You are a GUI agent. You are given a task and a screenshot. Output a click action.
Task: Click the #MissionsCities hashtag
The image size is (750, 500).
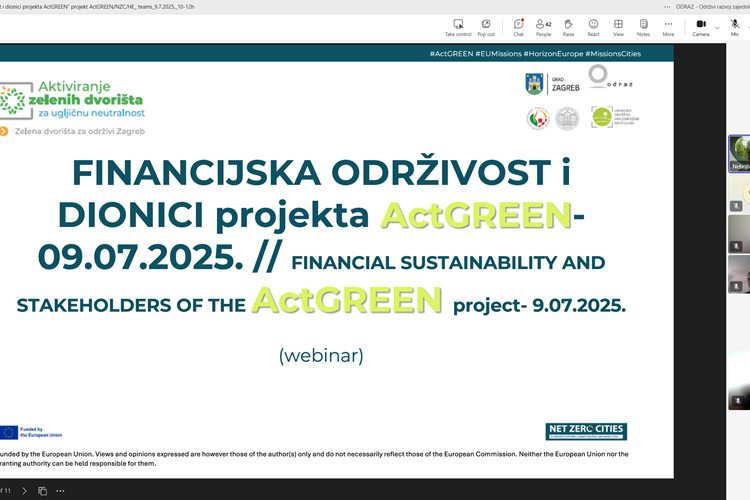[613, 54]
